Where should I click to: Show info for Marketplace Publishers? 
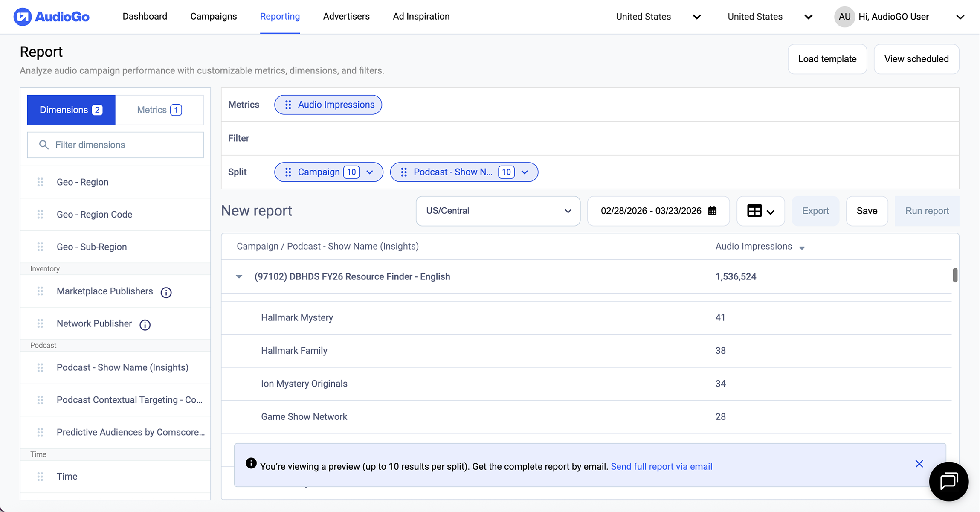click(x=166, y=292)
